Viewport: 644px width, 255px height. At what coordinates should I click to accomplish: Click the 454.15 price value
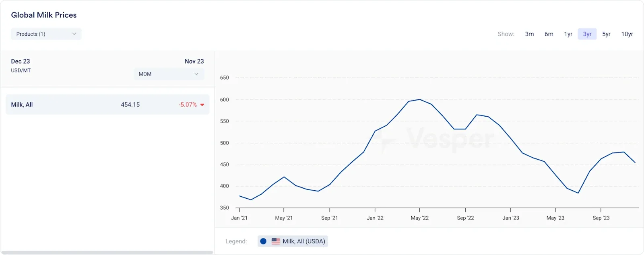tap(130, 105)
